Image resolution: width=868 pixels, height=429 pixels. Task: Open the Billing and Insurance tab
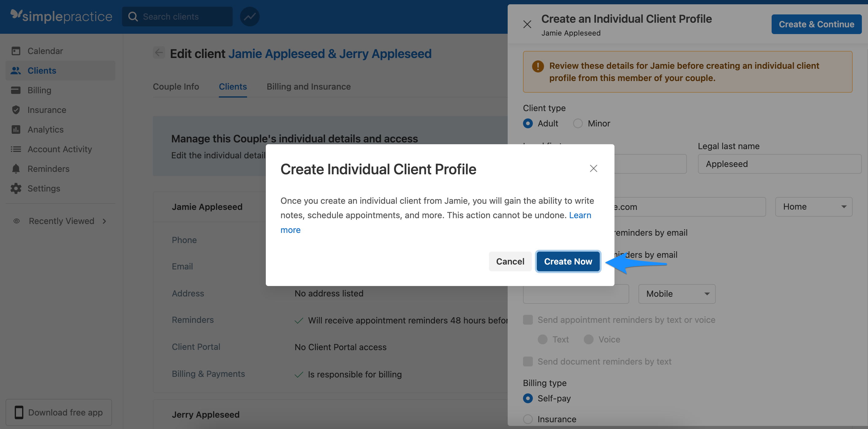(309, 87)
